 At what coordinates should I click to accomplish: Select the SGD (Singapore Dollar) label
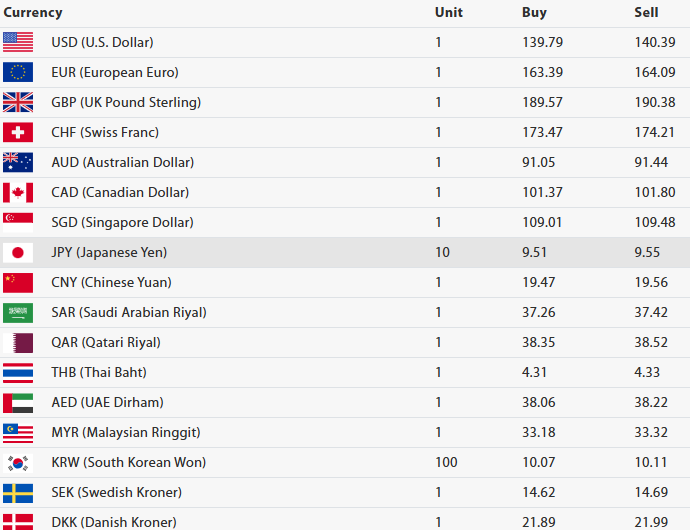[122, 222]
